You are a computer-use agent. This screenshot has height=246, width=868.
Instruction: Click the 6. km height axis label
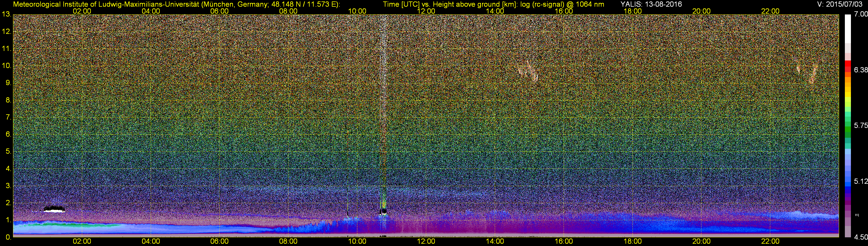point(8,135)
